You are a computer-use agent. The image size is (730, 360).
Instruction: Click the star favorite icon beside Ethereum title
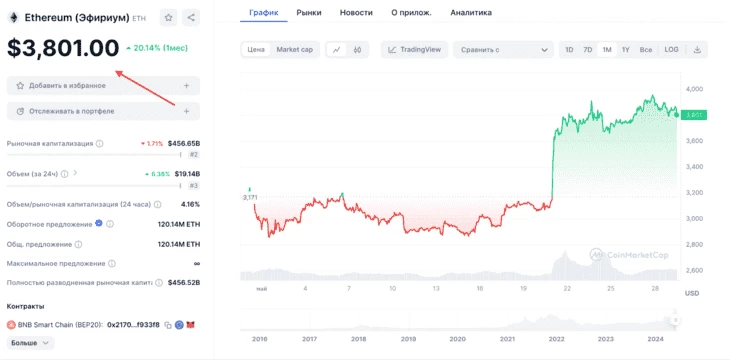(x=169, y=18)
